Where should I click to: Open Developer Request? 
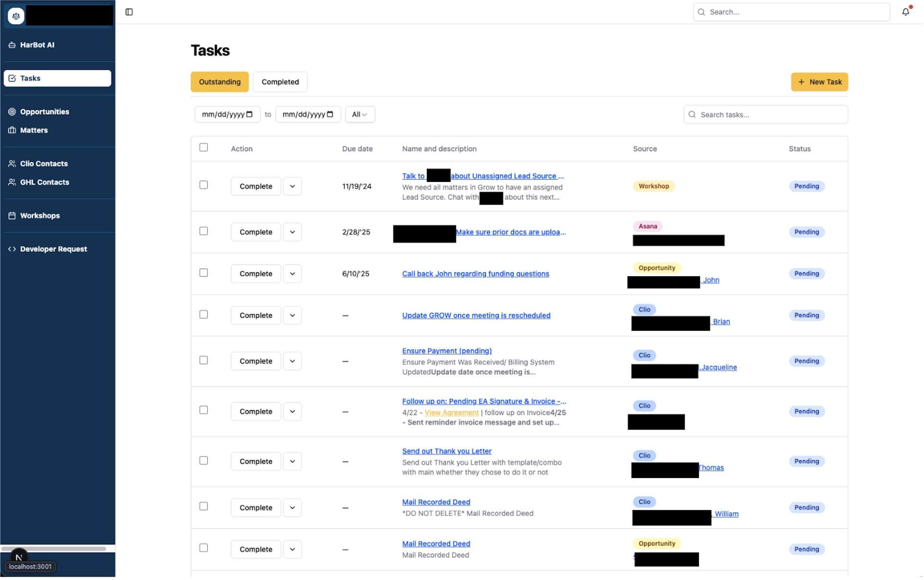click(53, 249)
